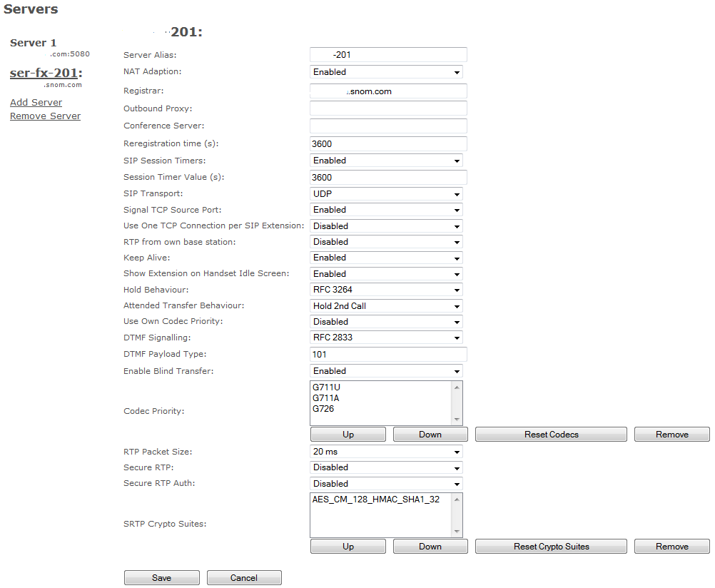Remove the selected codec
715x588 pixels.
coord(671,435)
